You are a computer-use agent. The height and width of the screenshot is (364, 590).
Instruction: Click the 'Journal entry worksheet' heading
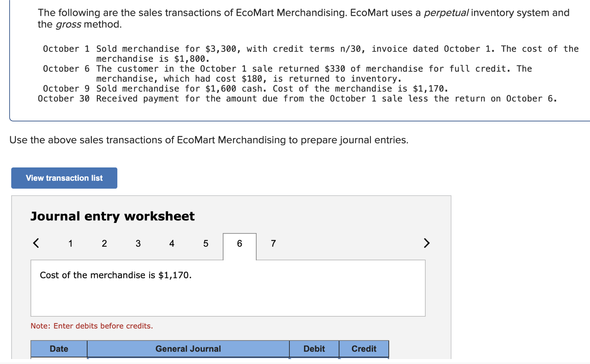(113, 216)
